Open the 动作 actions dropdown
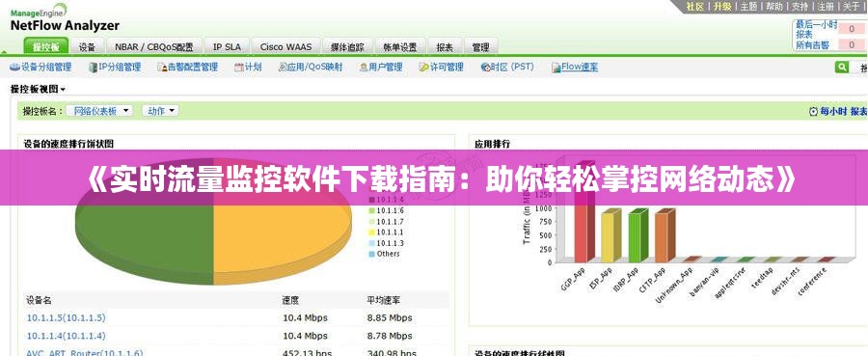The width and height of the screenshot is (868, 356). tap(160, 111)
